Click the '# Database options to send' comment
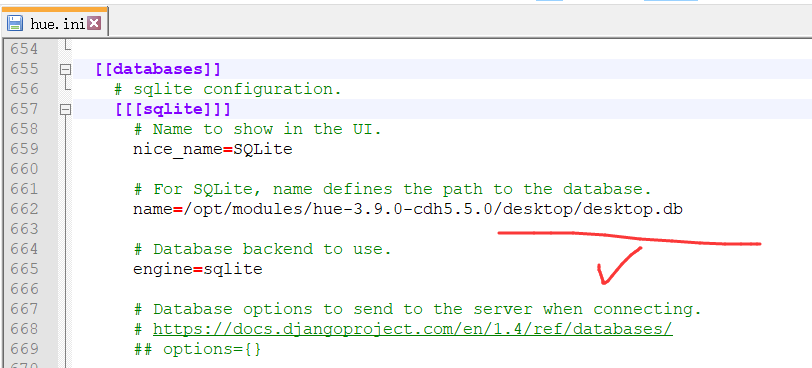 pos(417,309)
